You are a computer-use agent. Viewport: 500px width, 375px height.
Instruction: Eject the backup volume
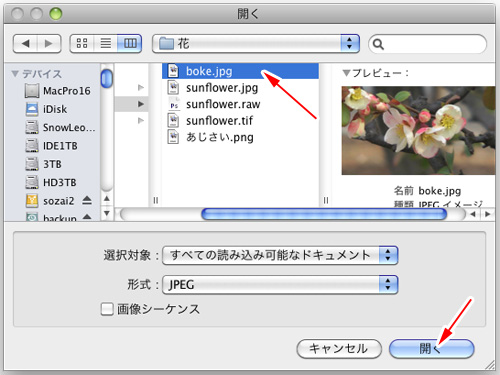coord(87,217)
